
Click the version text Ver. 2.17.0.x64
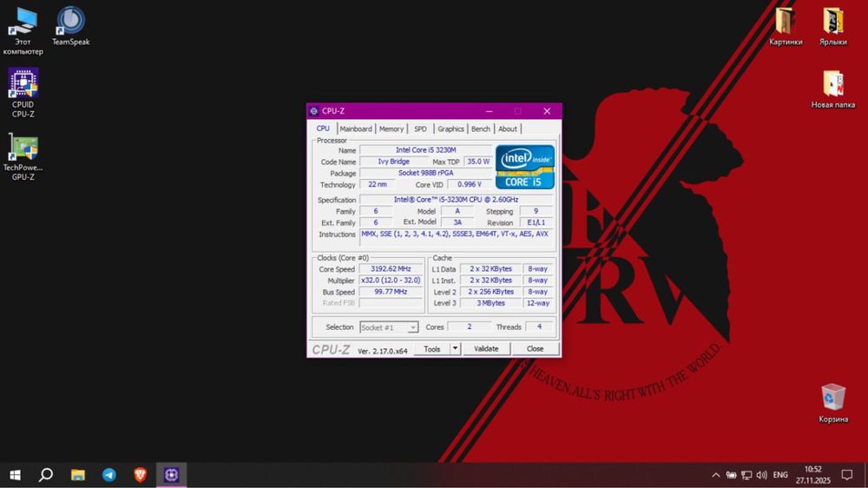[383, 351]
